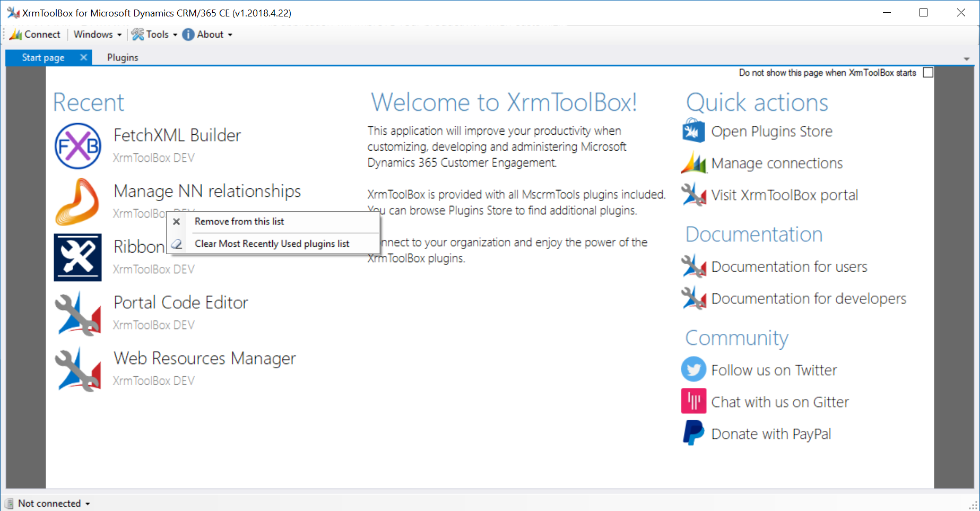Click the Documentation for users icon

[693, 266]
